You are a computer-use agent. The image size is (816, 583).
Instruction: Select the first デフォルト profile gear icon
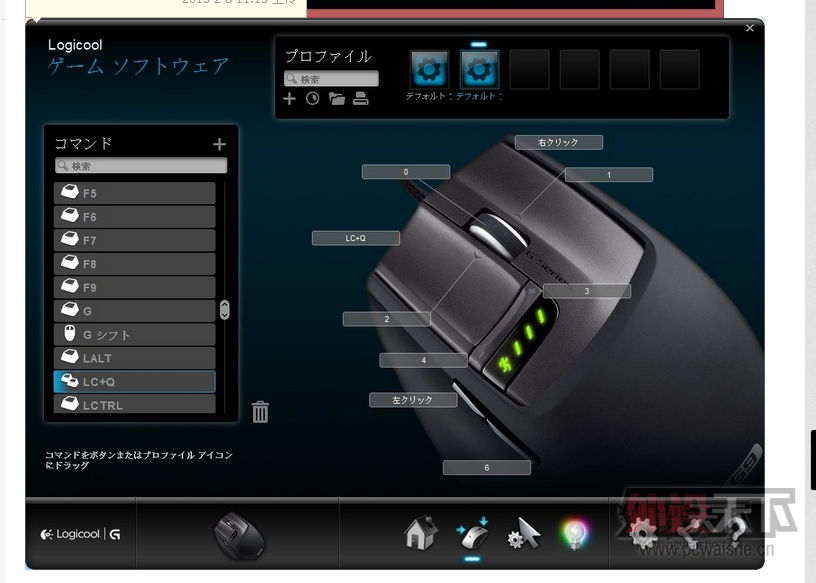(x=429, y=70)
